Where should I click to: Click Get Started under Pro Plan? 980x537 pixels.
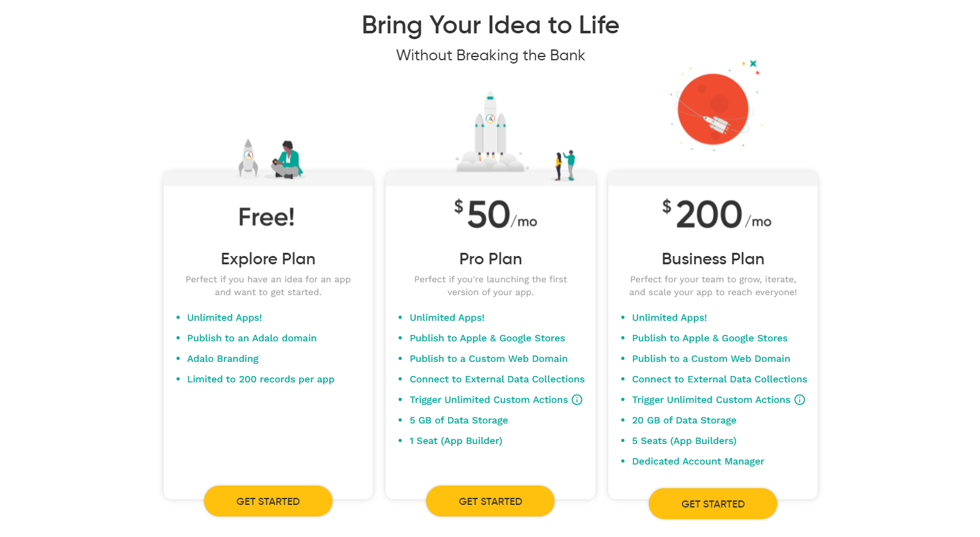pos(490,501)
